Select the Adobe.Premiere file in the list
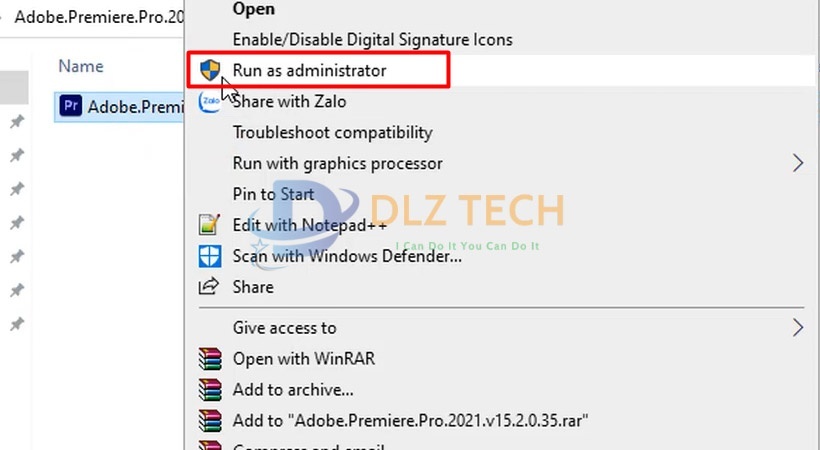Viewport: 820px width, 450px height. pyautogui.click(x=119, y=107)
